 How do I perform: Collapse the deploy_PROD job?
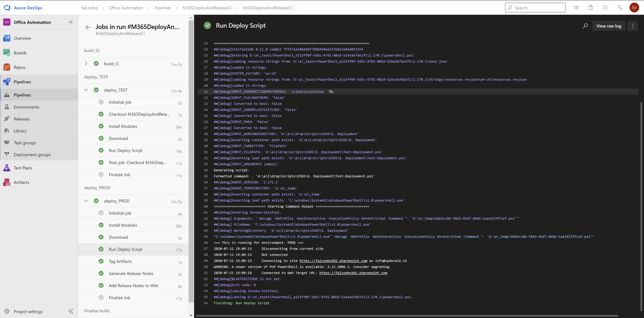click(86, 201)
